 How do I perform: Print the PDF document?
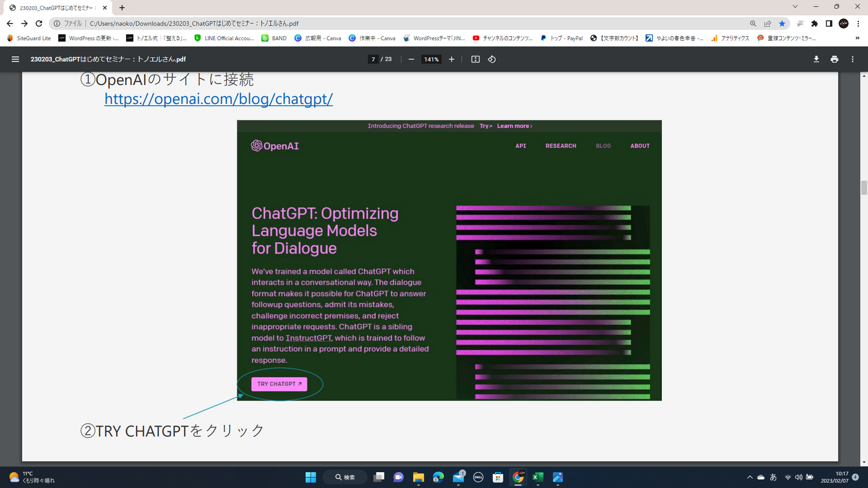click(834, 59)
